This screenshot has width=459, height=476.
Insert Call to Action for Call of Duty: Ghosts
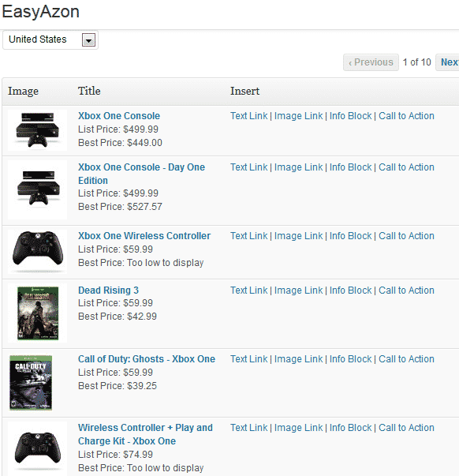[x=406, y=359]
